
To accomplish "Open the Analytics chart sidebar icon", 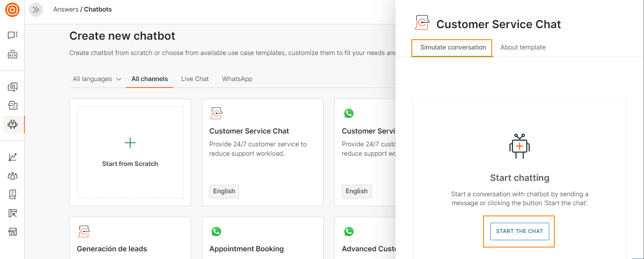I will pyautogui.click(x=12, y=157).
